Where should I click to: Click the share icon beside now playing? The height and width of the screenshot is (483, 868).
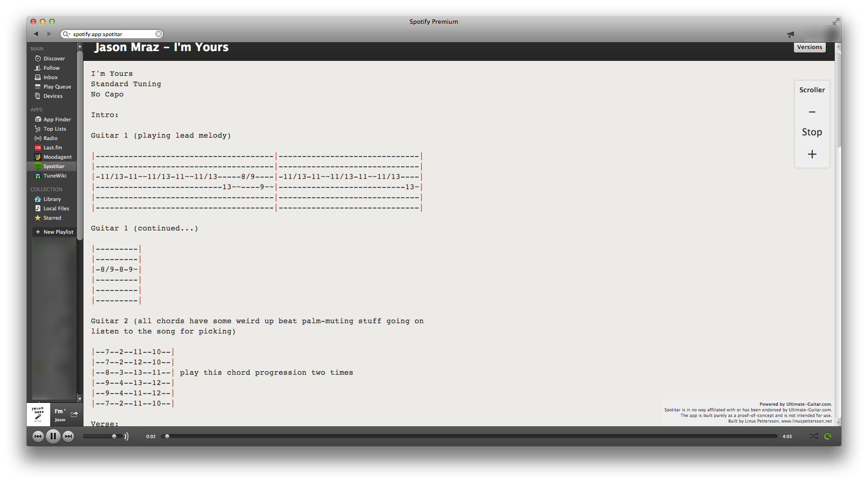[x=74, y=414]
